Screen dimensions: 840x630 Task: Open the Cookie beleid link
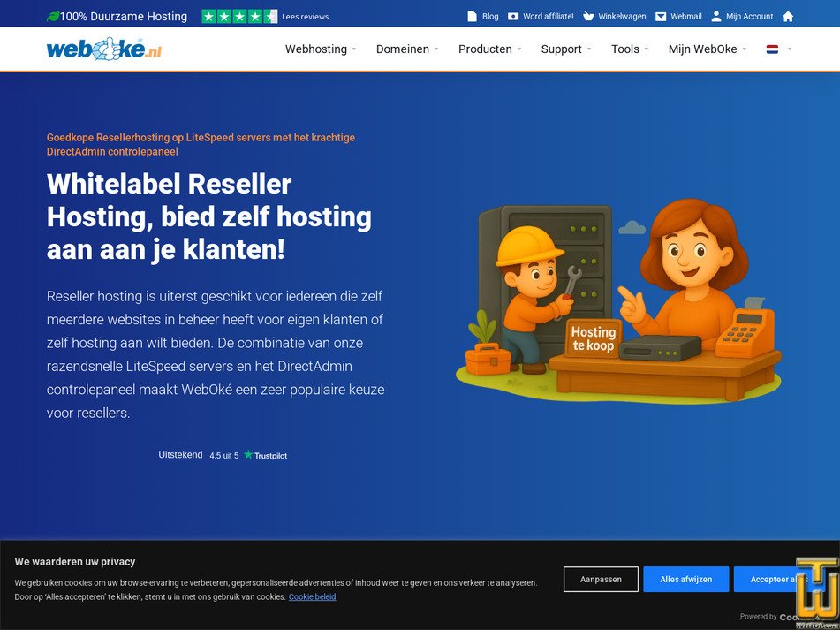pyautogui.click(x=313, y=596)
